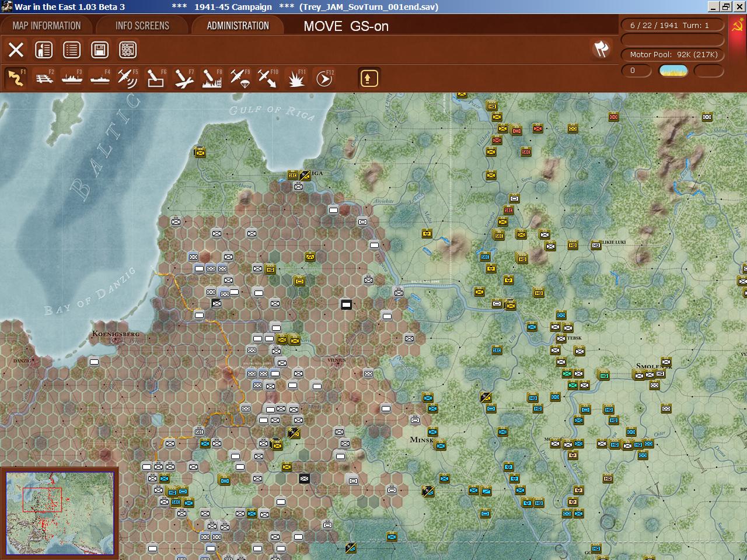The width and height of the screenshot is (747, 560).
Task: Restore the game window using the title bar restore button
Action: coord(726,6)
